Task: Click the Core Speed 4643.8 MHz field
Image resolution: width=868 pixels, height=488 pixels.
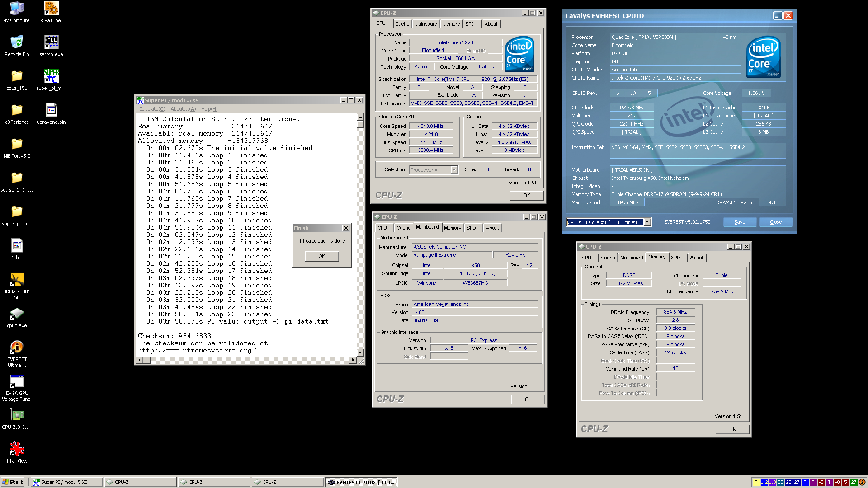Action: coord(431,126)
